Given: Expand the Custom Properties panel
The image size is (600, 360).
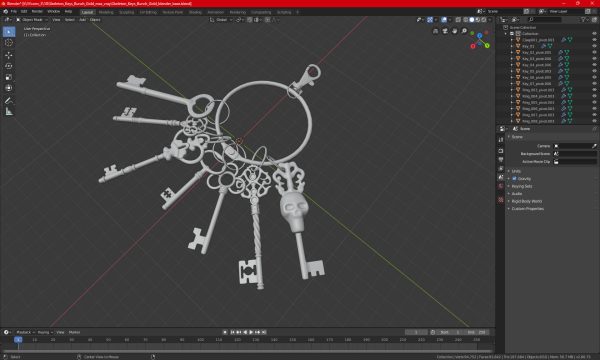Looking at the screenshot, I should point(528,209).
